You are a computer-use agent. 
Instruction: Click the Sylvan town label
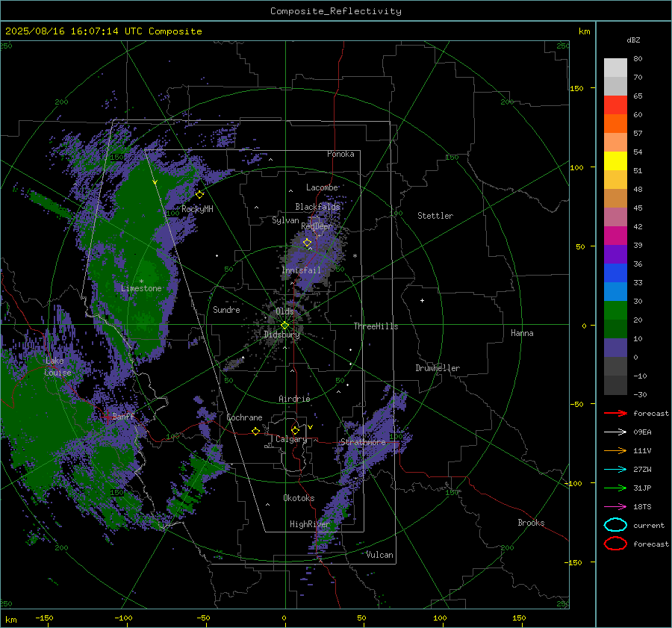click(285, 220)
